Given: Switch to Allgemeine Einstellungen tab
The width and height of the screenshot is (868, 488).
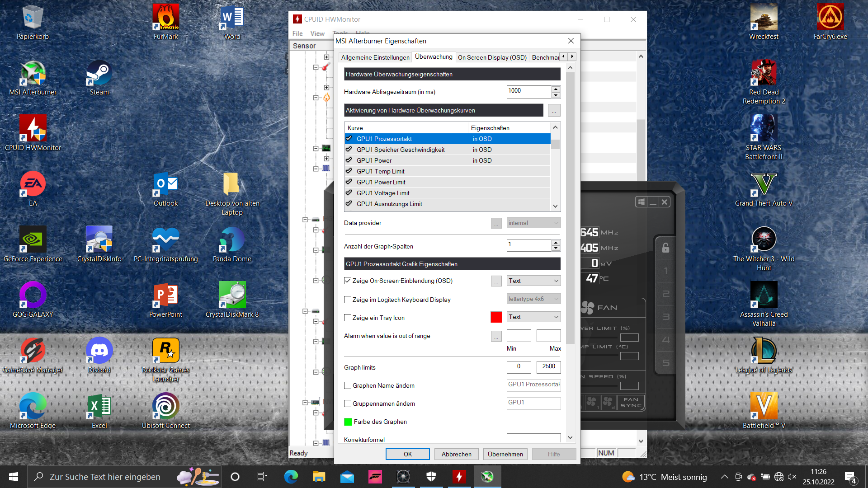Looking at the screenshot, I should [x=375, y=57].
